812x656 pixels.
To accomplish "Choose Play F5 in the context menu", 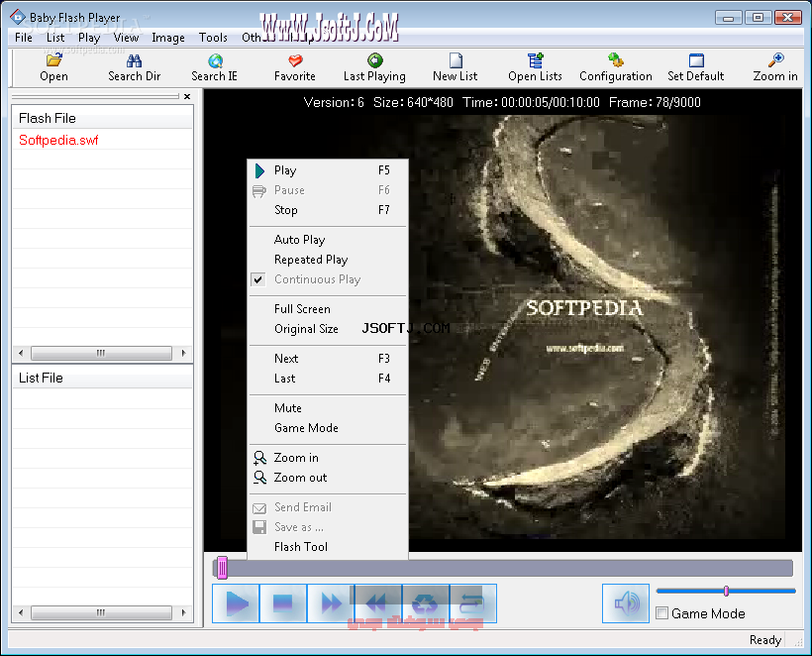I will tap(328, 170).
